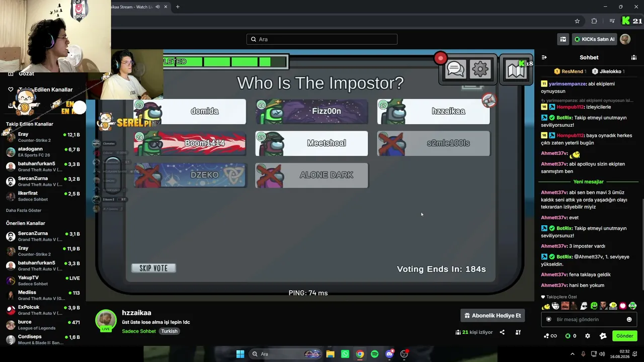Screen dimensions: 644x362
Task: Share the hzzaikaa stream
Action: pyautogui.click(x=502, y=332)
